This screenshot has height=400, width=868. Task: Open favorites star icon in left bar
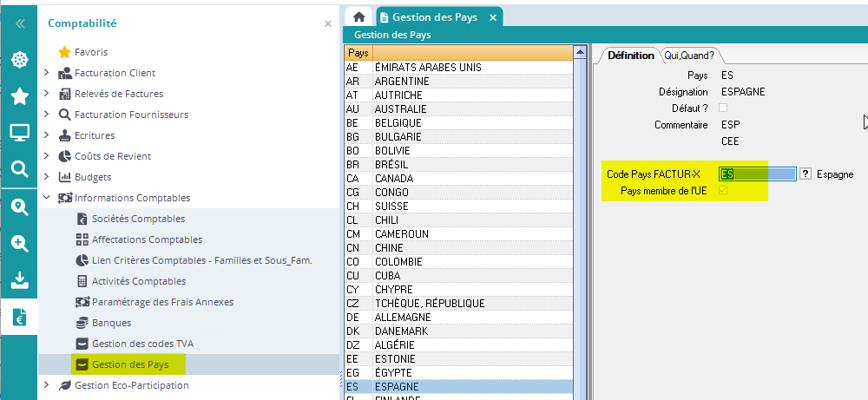click(x=19, y=95)
